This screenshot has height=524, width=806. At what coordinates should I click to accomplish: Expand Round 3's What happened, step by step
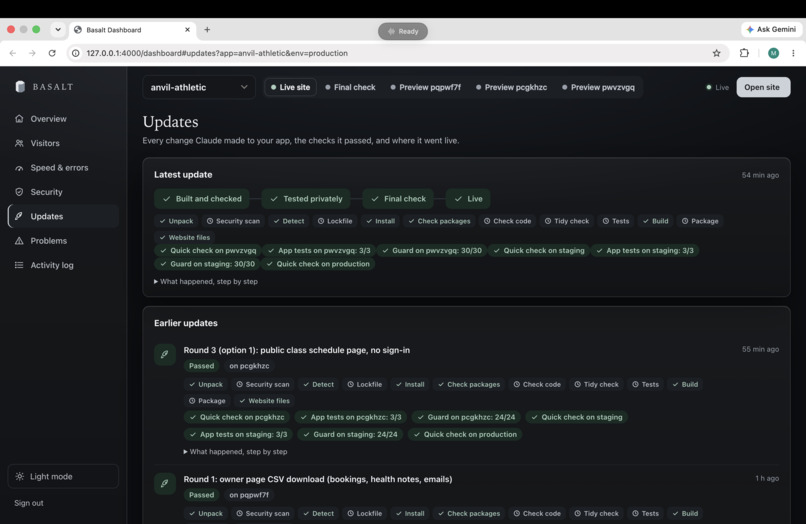point(235,451)
